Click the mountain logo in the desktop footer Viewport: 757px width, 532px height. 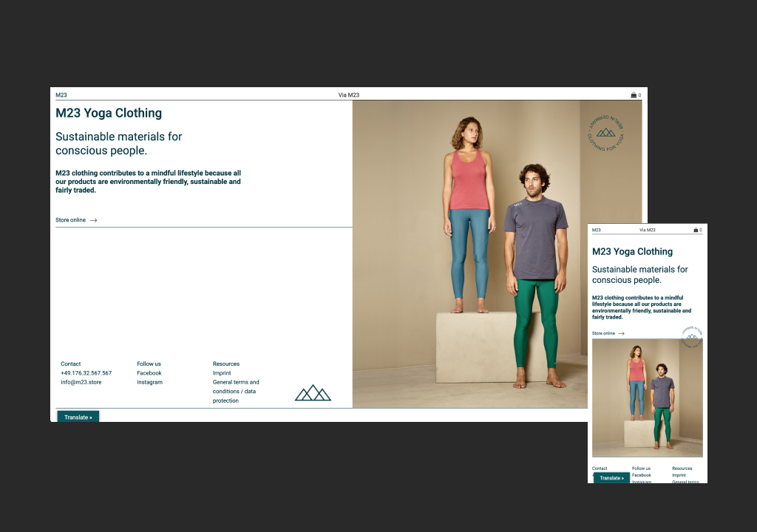point(313,393)
